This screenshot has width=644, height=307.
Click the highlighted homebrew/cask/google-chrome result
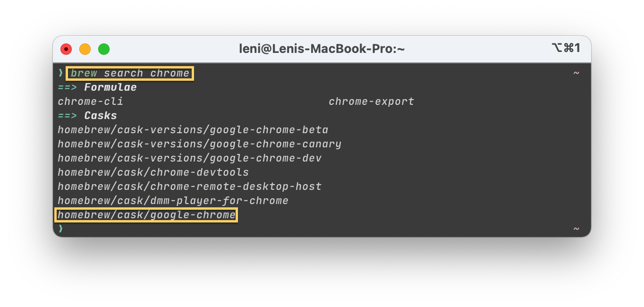tap(146, 215)
